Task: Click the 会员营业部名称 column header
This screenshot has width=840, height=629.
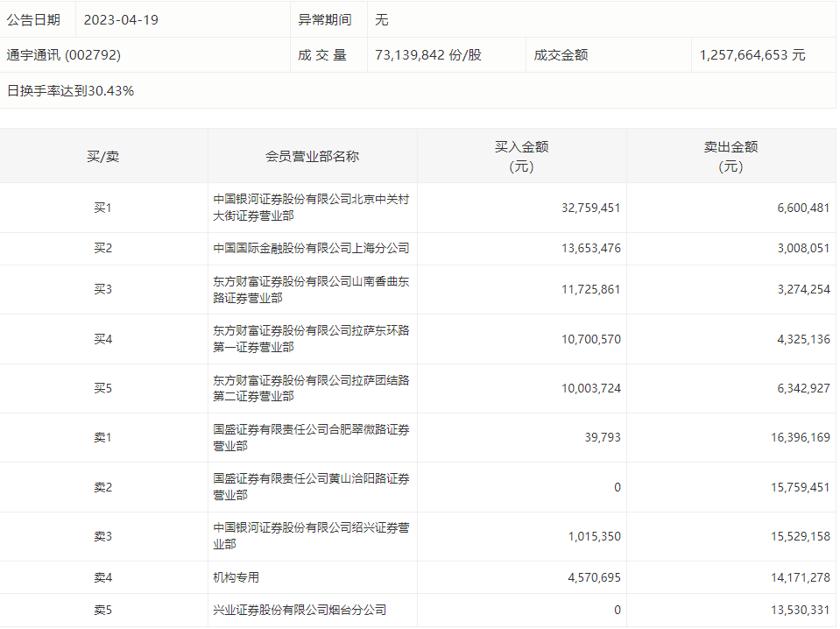Action: (x=313, y=157)
